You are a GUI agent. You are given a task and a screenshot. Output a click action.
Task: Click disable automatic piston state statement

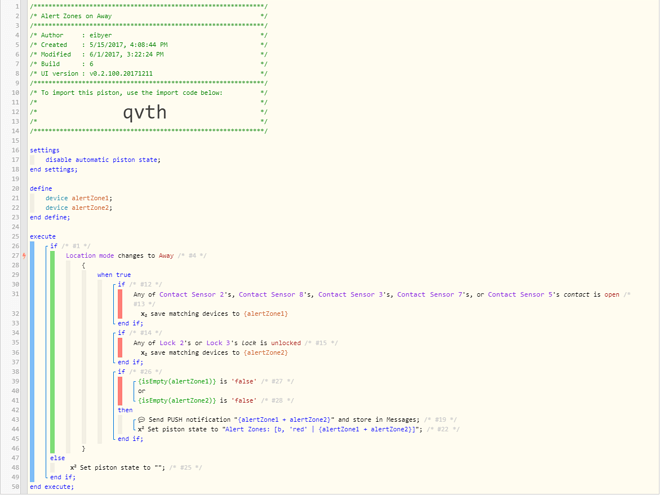pos(103,160)
